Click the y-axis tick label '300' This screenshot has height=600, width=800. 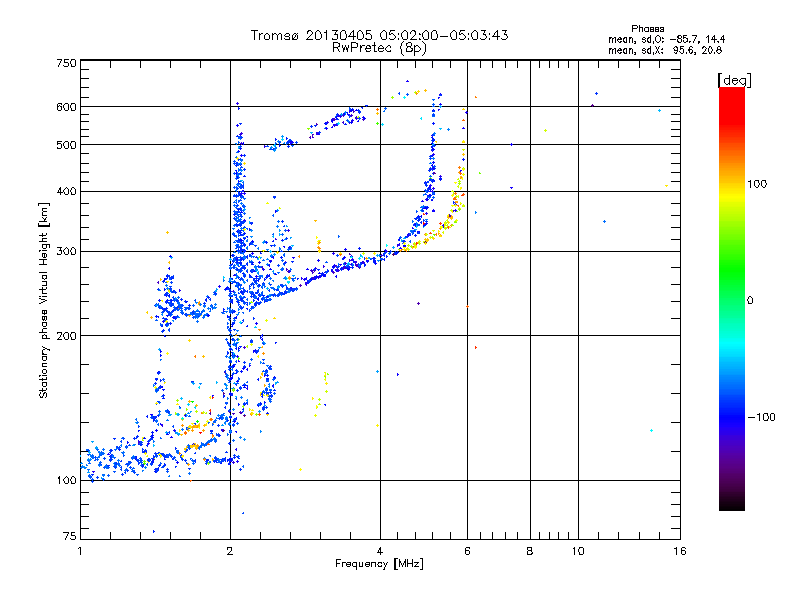66,252
